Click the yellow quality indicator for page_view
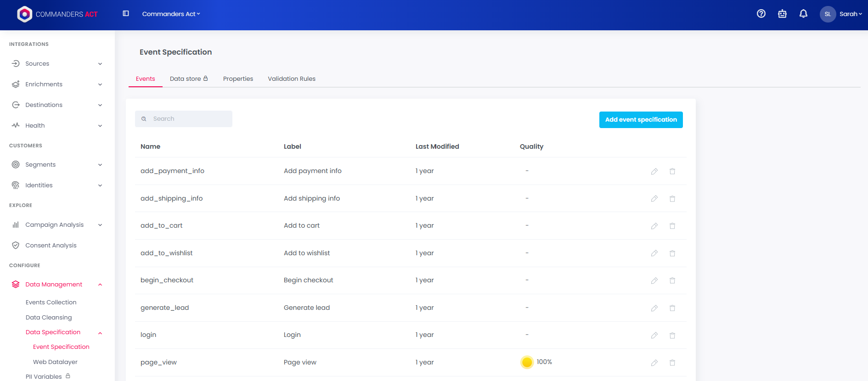 click(527, 362)
